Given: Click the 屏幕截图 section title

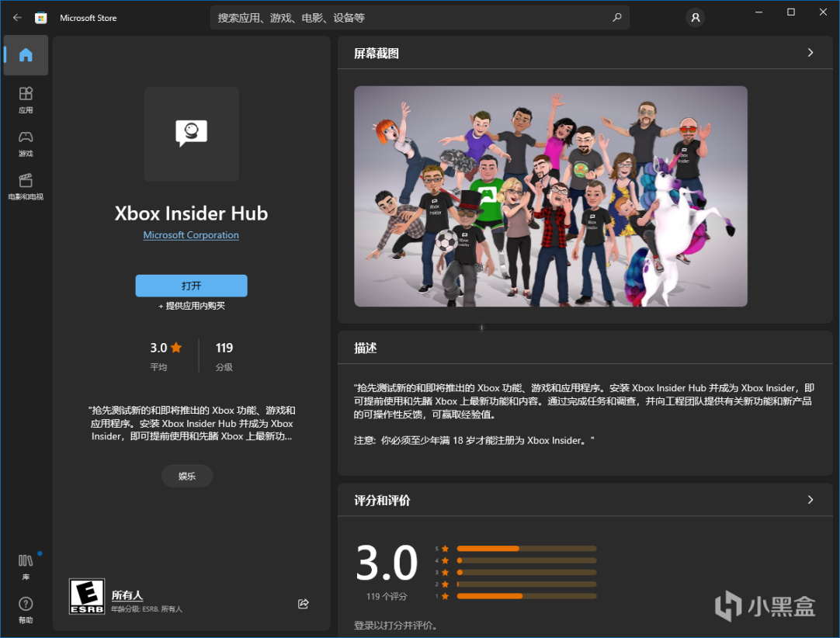Looking at the screenshot, I should pos(376,53).
